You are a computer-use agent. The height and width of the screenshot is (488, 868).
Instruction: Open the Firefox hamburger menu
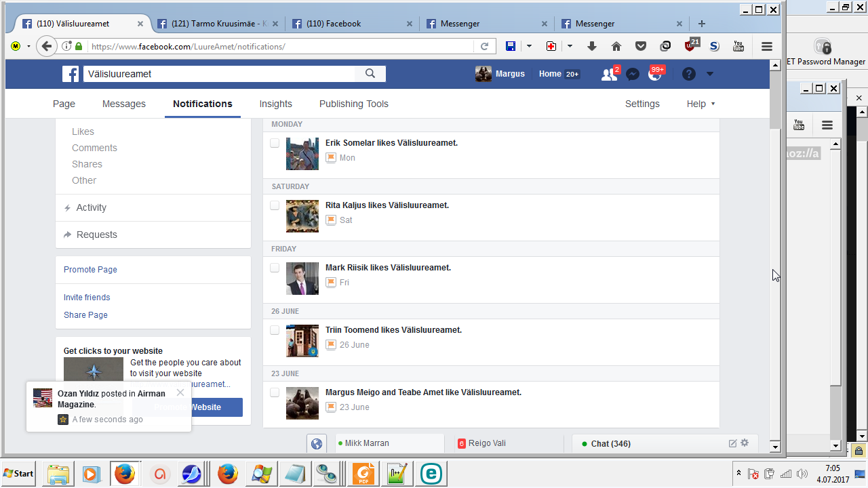click(767, 46)
